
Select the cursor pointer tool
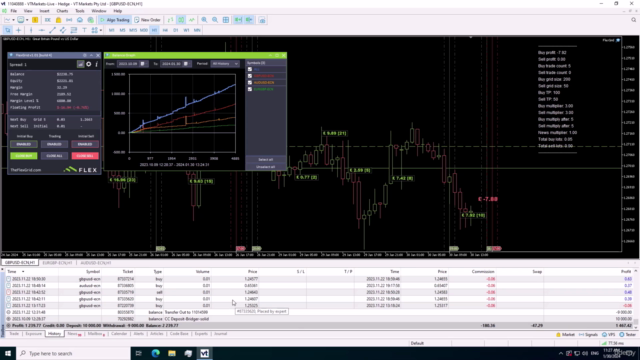[x=8, y=30]
